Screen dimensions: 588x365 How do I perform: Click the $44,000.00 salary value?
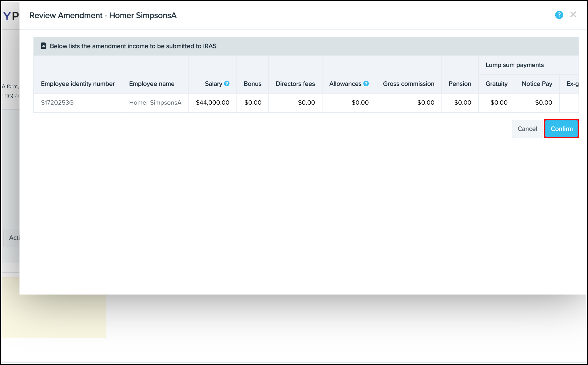click(x=212, y=103)
